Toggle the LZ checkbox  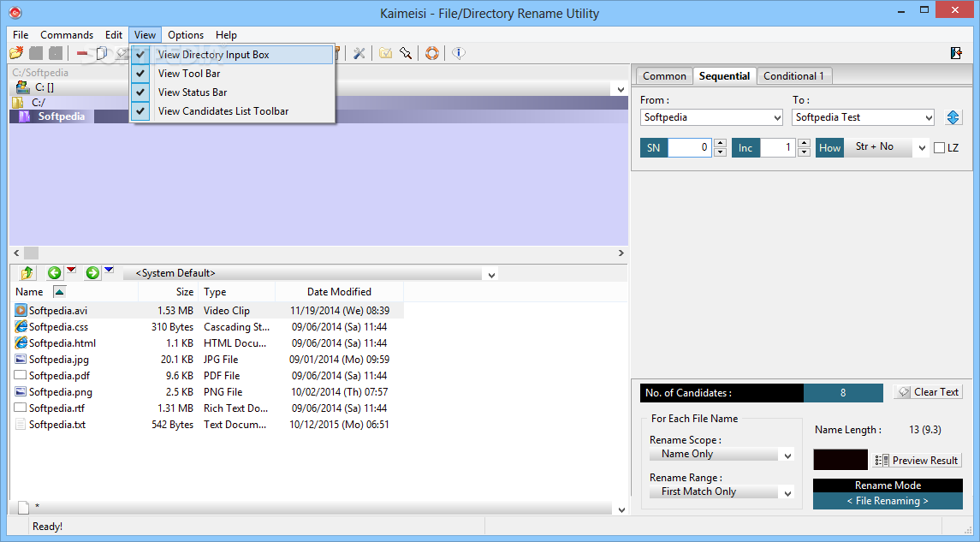point(939,148)
